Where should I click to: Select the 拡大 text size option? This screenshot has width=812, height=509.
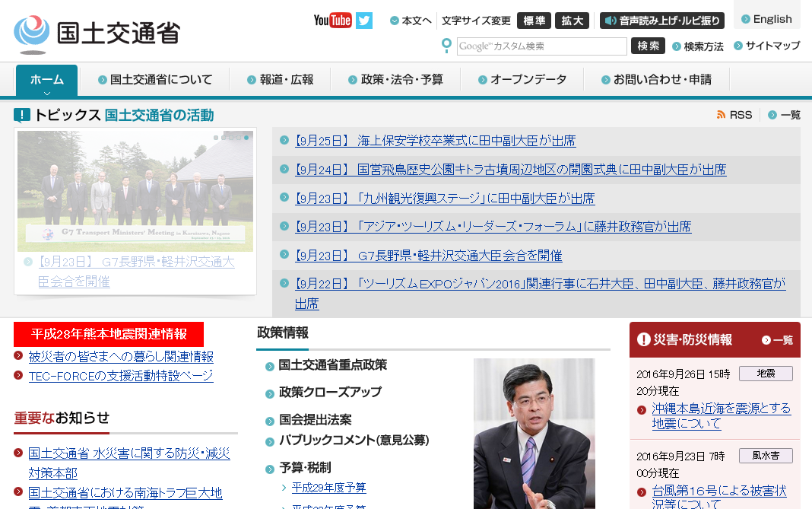point(572,21)
